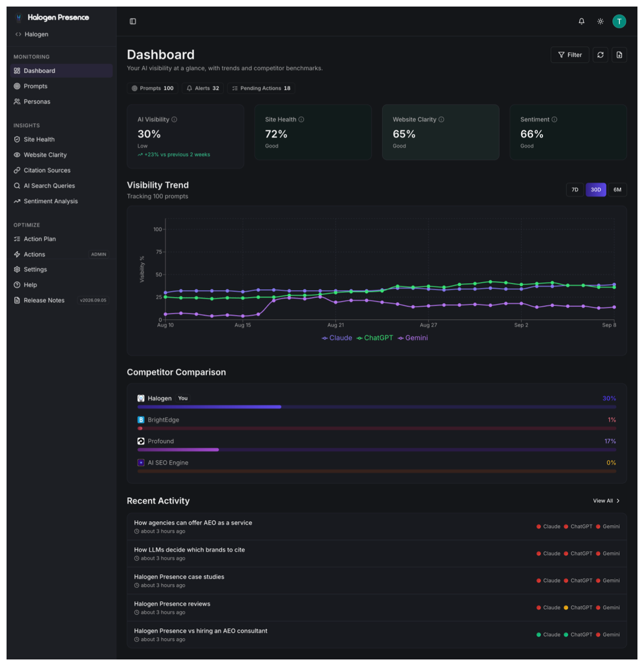Click the AI Visibility info icon
This screenshot has width=644, height=666.
tap(174, 120)
